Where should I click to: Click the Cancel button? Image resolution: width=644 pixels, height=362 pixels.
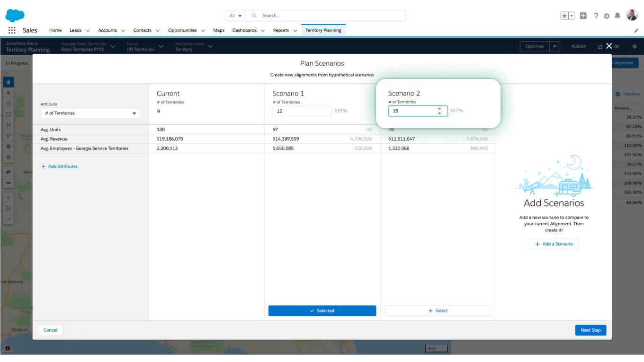tap(50, 330)
